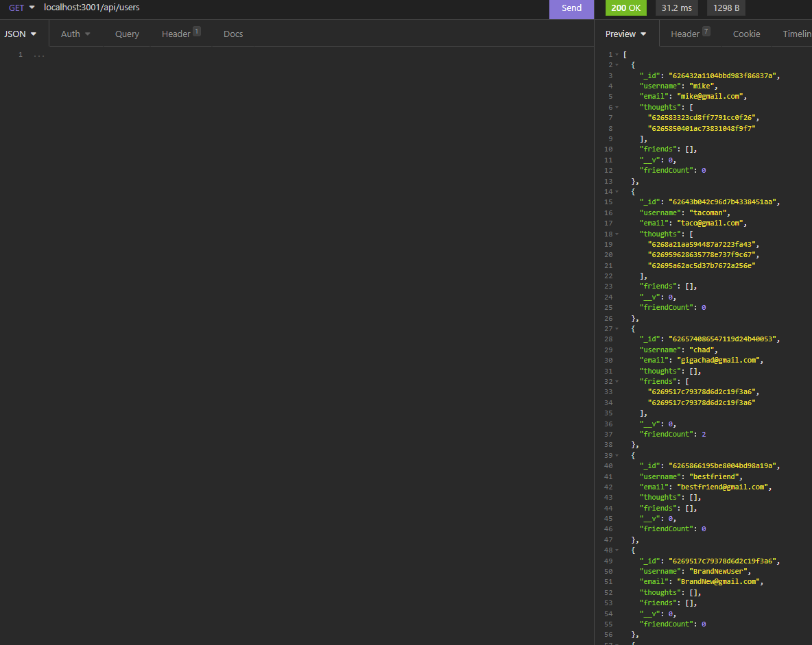This screenshot has height=645, width=812.
Task: Click the 1298 B response size badge
Action: pyautogui.click(x=726, y=8)
